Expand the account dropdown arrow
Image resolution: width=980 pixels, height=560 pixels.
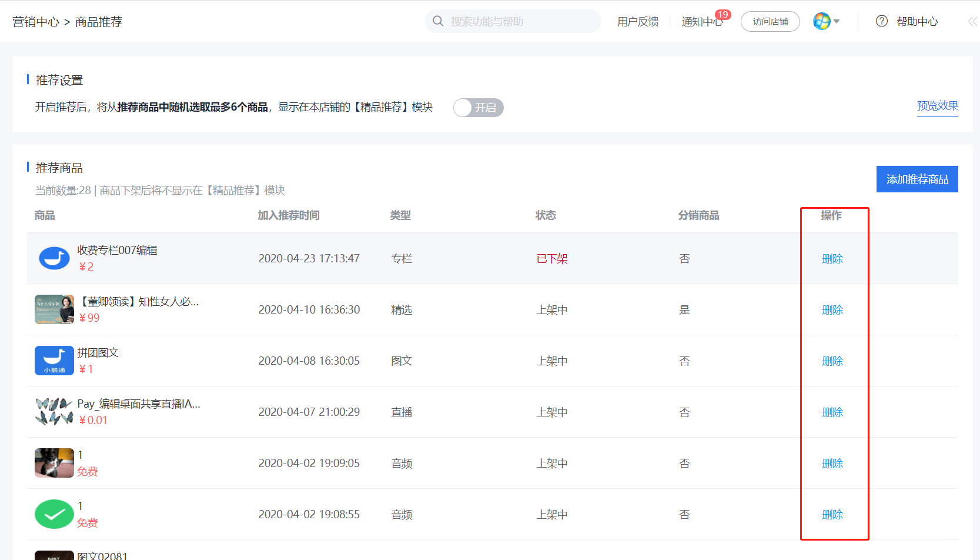coord(837,22)
